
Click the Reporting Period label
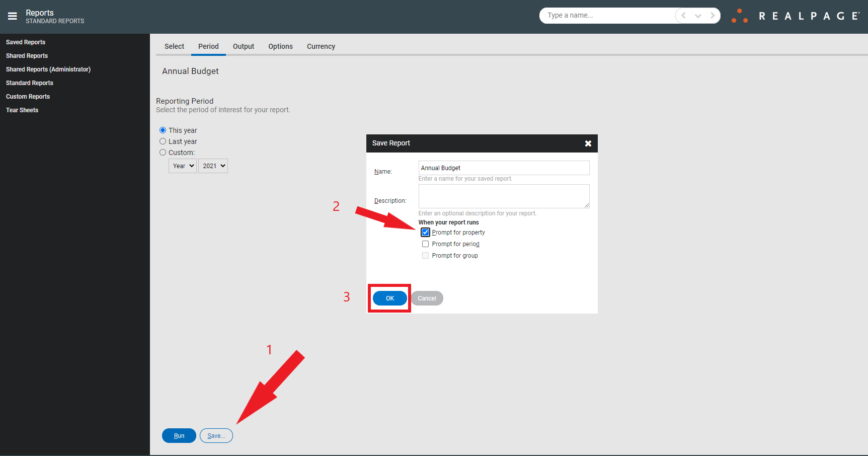[185, 101]
